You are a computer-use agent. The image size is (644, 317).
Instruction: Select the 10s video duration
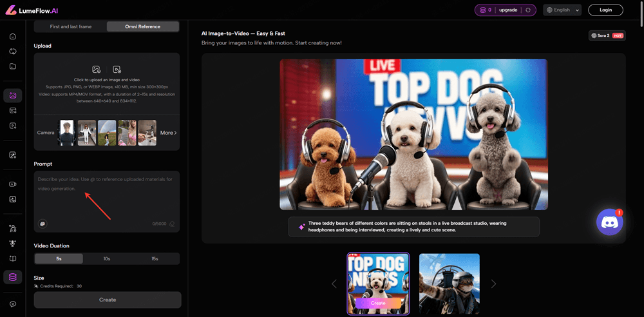pos(107,258)
